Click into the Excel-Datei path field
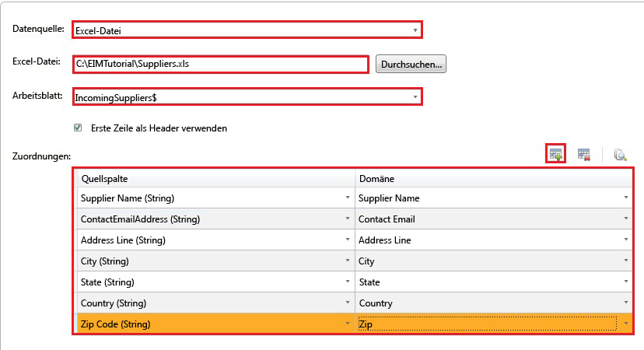The image size is (644, 350). (x=220, y=64)
